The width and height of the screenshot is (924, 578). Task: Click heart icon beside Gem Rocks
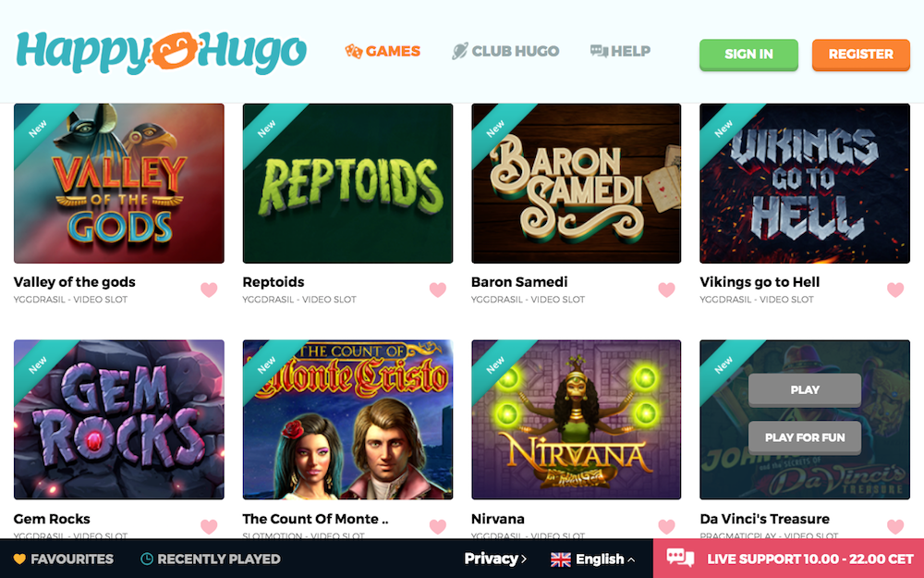coord(209,526)
